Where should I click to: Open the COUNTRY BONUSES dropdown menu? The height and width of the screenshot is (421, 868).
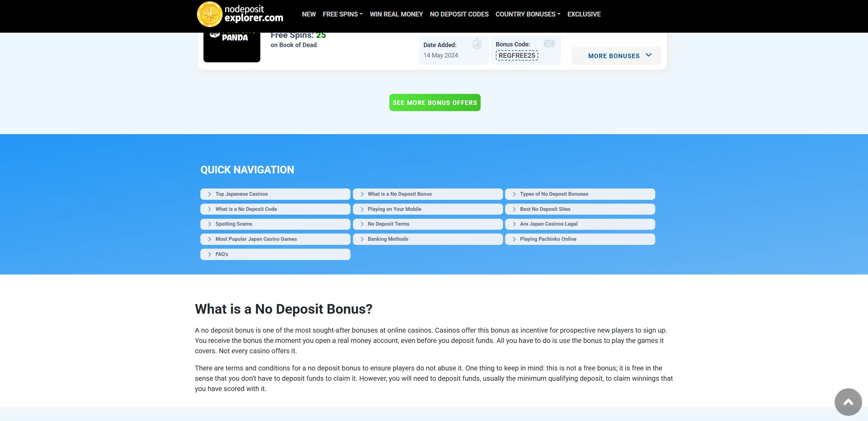click(x=528, y=14)
